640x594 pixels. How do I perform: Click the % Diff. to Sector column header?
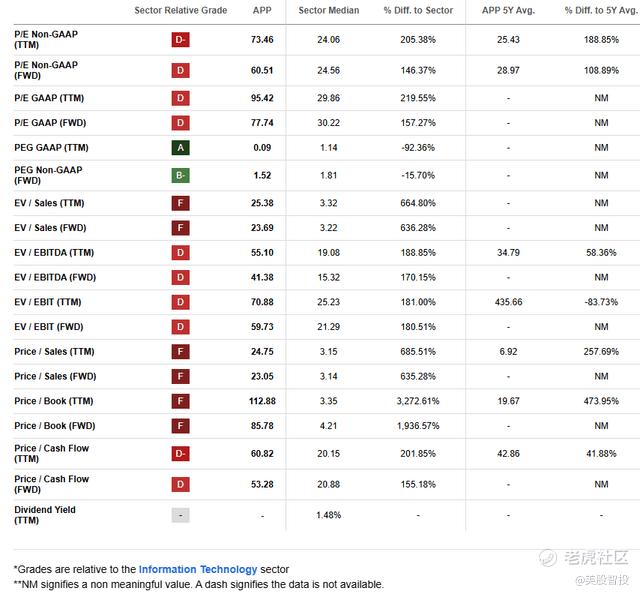[x=418, y=10]
